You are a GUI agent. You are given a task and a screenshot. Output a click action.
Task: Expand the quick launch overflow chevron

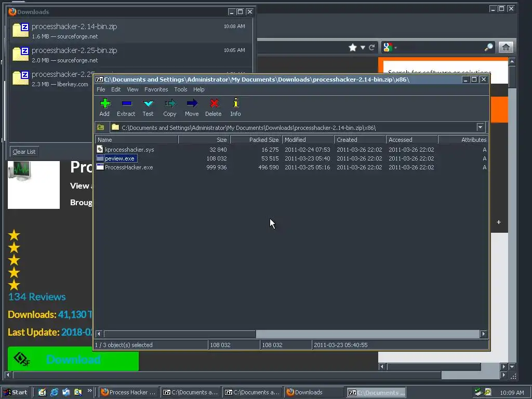[x=89, y=391]
